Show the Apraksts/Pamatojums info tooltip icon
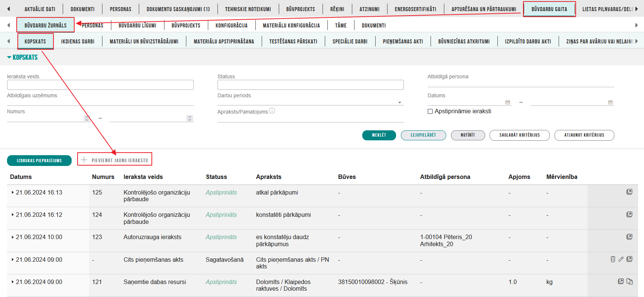 pos(272,111)
